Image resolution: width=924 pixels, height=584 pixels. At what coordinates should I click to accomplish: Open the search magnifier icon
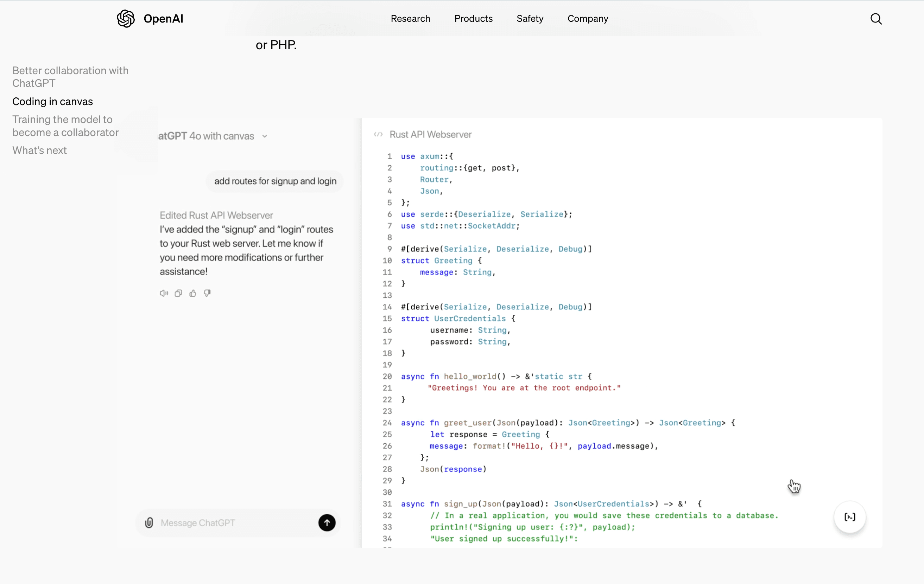876,19
